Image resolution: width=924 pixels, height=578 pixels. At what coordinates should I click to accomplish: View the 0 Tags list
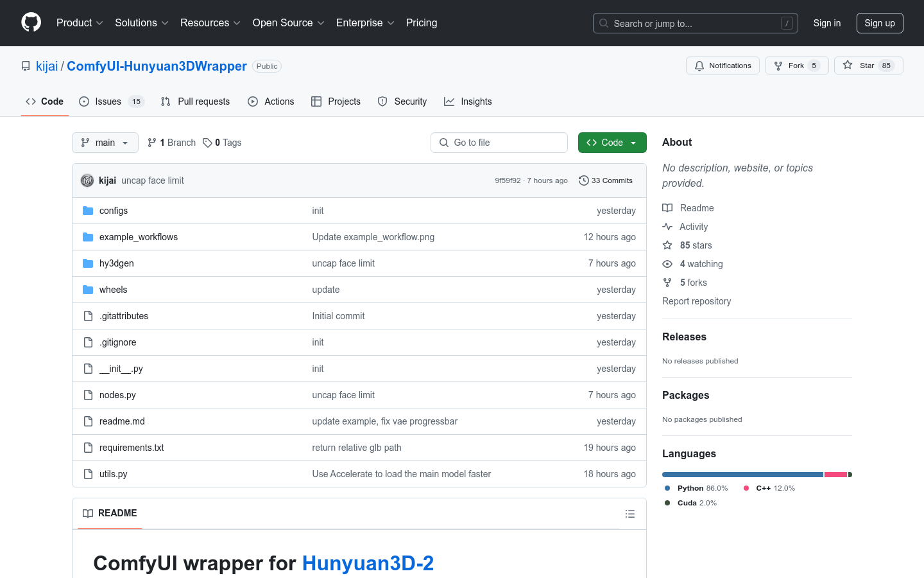click(222, 143)
